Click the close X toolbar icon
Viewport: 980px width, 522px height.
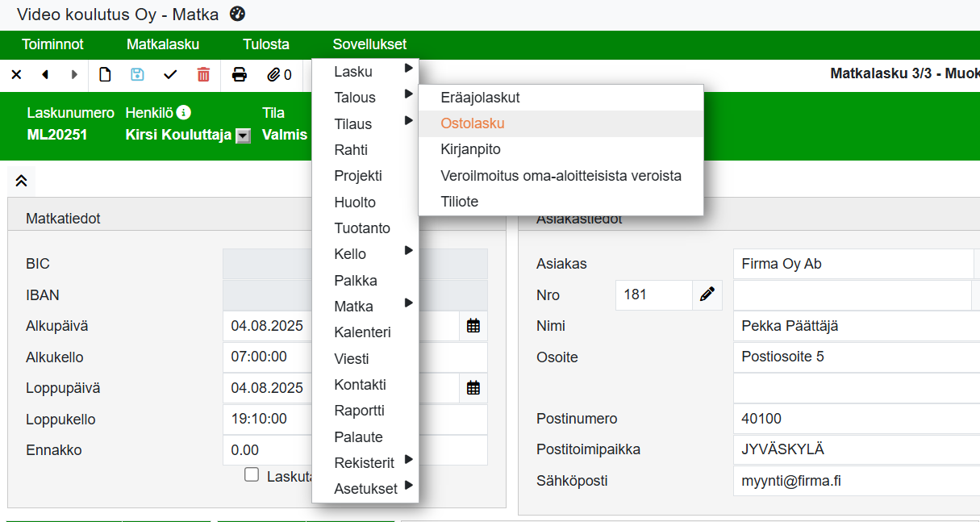click(x=16, y=75)
